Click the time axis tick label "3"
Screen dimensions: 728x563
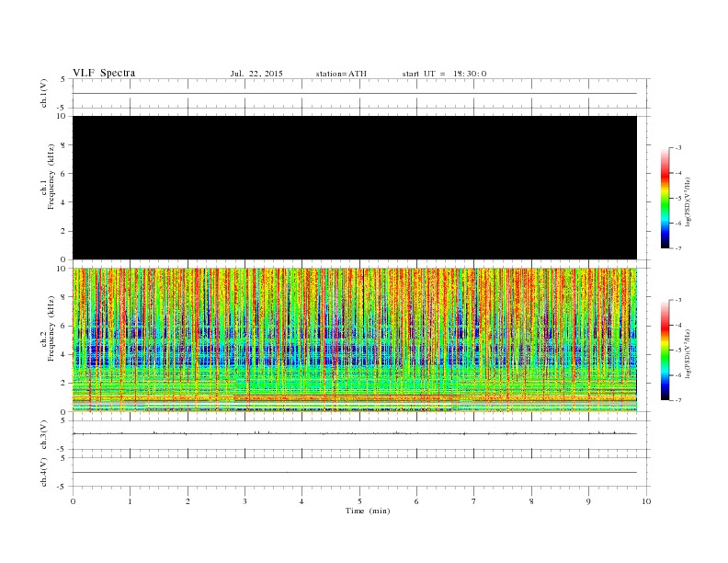[x=245, y=501]
